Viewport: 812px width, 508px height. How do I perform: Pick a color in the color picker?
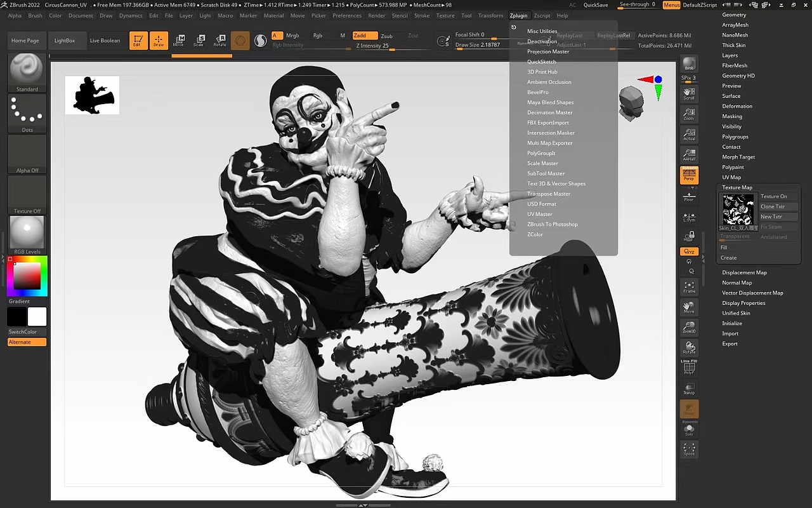[27, 276]
